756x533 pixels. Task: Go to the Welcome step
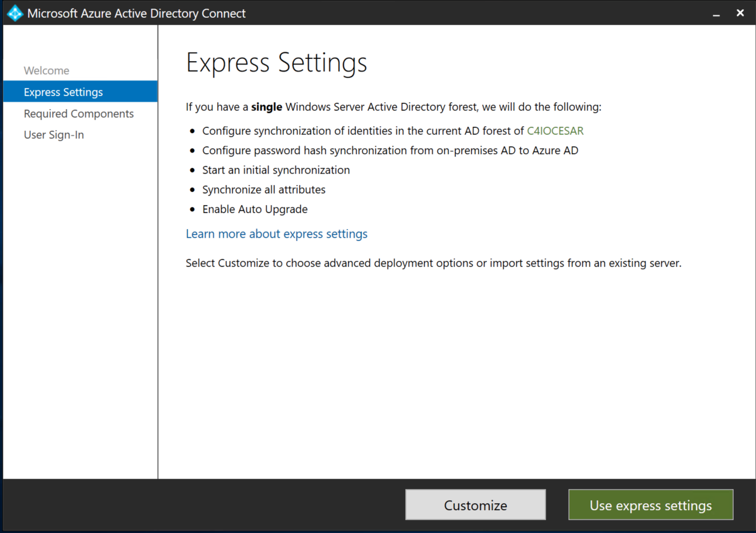(x=46, y=71)
